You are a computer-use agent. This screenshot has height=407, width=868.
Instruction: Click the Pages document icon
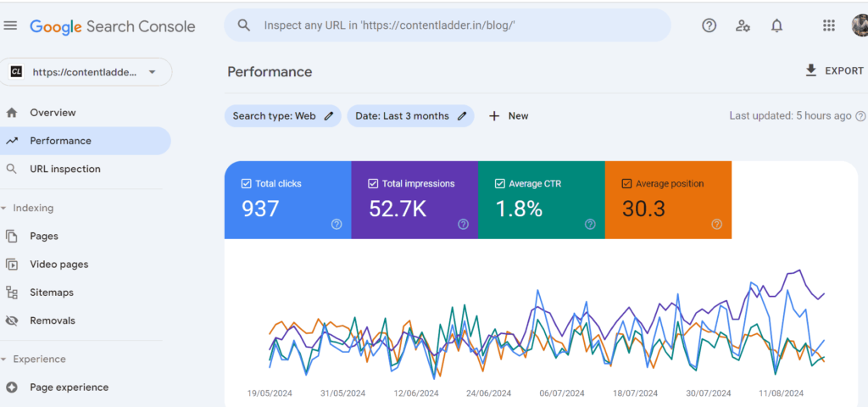[11, 237]
